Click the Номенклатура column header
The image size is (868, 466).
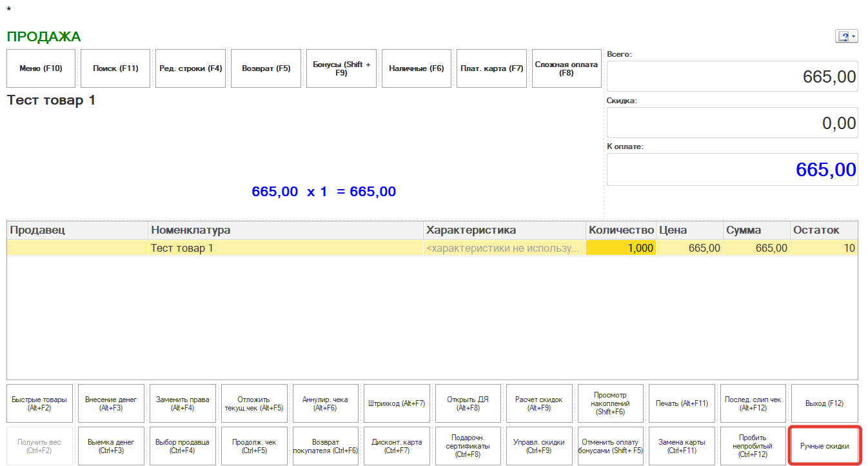click(x=285, y=230)
